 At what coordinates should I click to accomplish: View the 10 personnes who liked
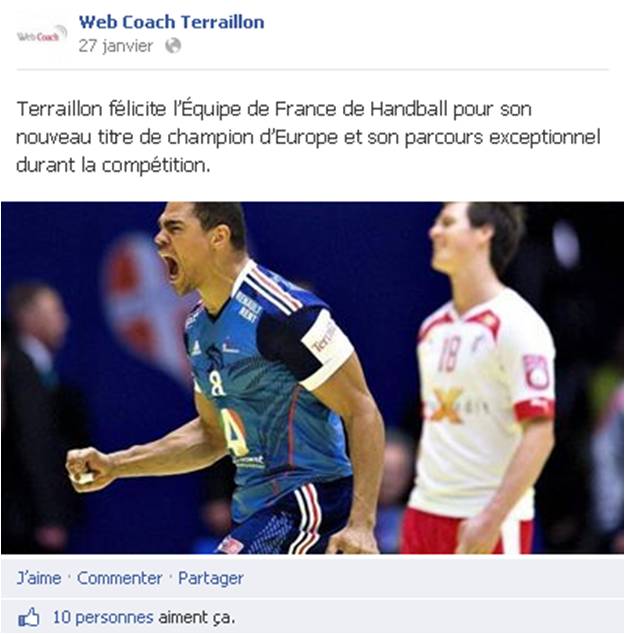pos(103,617)
